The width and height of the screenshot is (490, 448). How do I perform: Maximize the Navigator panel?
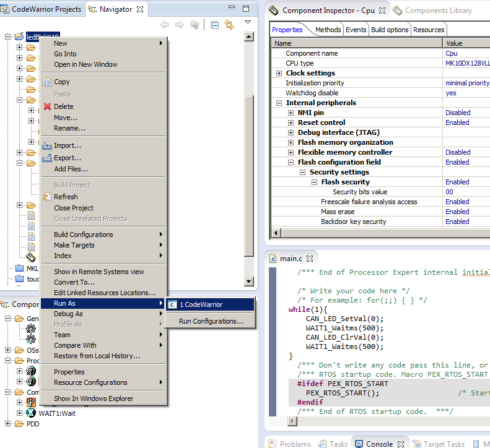[246, 9]
